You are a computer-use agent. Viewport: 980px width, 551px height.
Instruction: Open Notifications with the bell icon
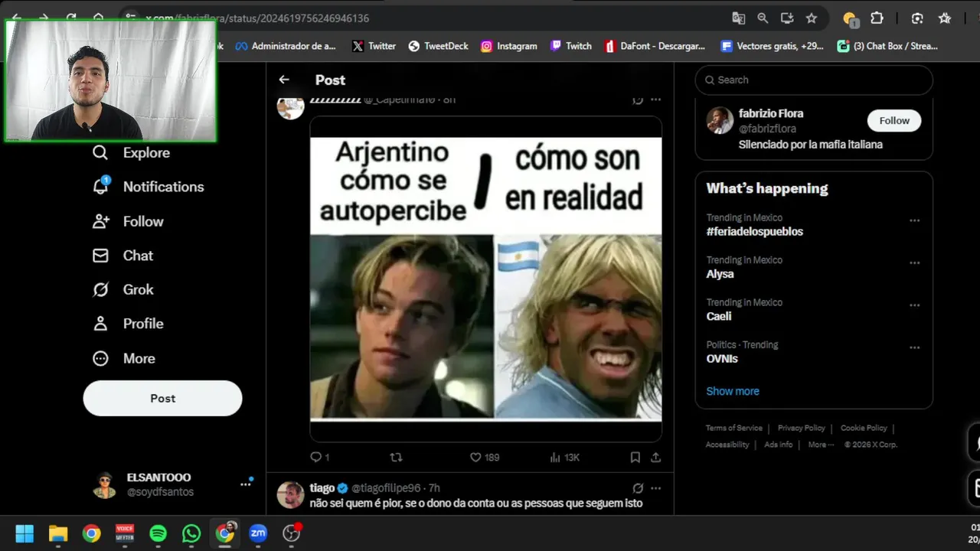tap(148, 187)
